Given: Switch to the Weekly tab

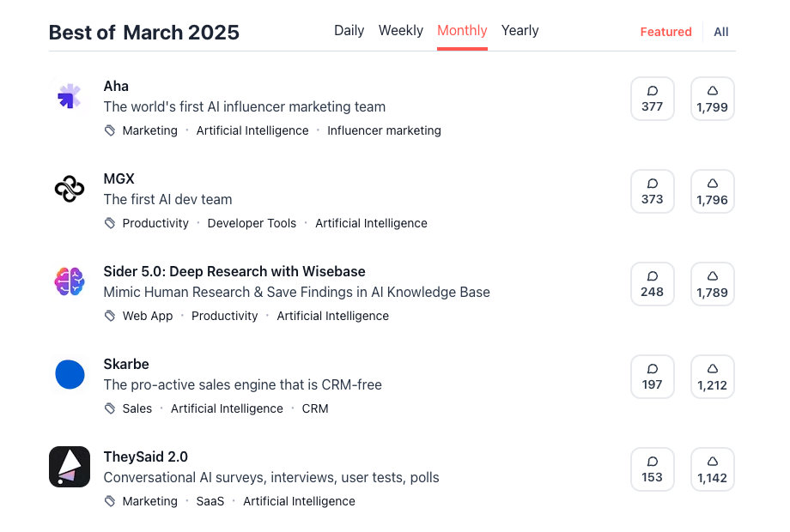Looking at the screenshot, I should pyautogui.click(x=401, y=31).
